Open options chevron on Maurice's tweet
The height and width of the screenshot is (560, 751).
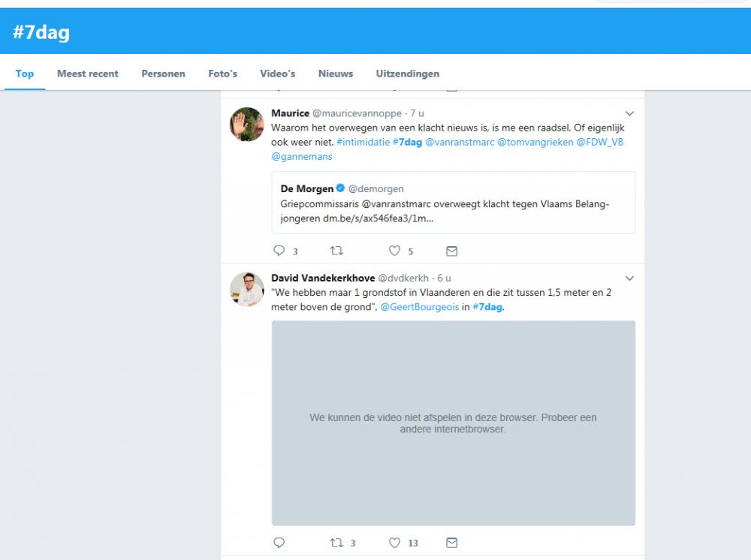click(629, 113)
